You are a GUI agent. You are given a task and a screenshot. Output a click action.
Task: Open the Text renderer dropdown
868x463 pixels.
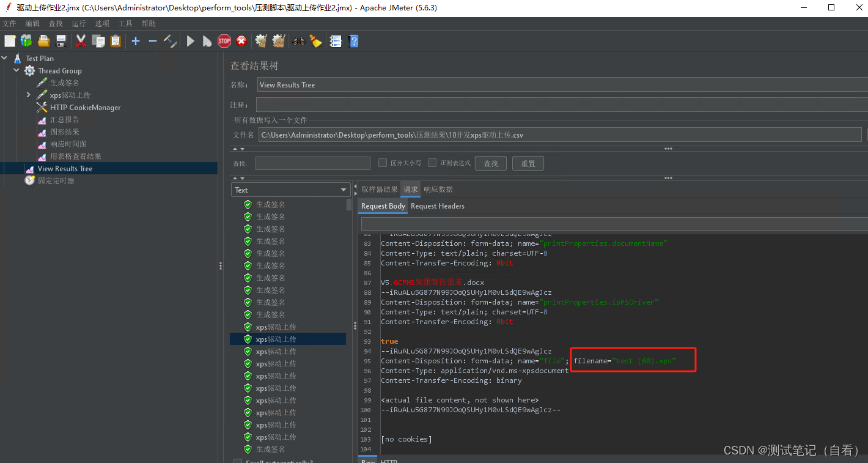(290, 190)
